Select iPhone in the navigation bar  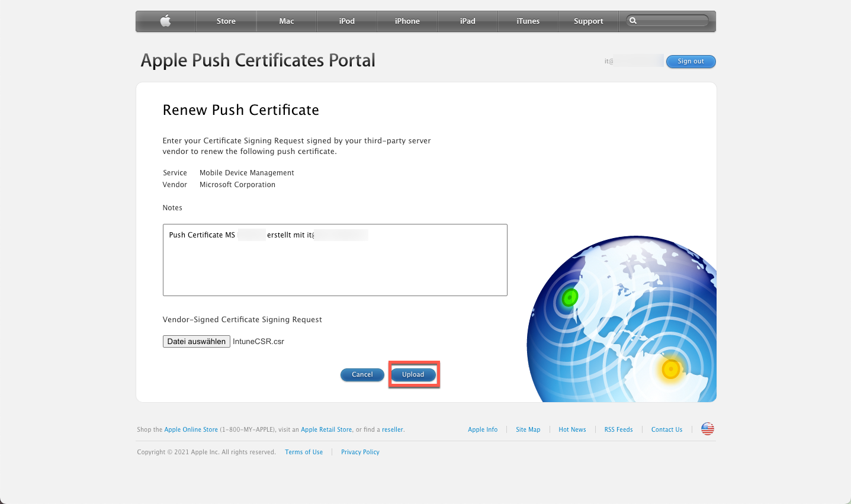point(407,21)
